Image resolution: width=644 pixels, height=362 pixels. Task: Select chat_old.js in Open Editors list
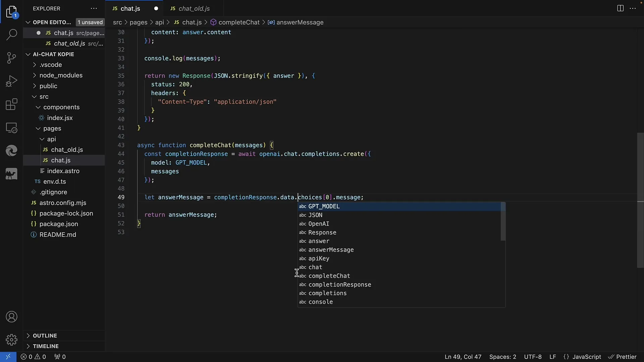[74, 44]
